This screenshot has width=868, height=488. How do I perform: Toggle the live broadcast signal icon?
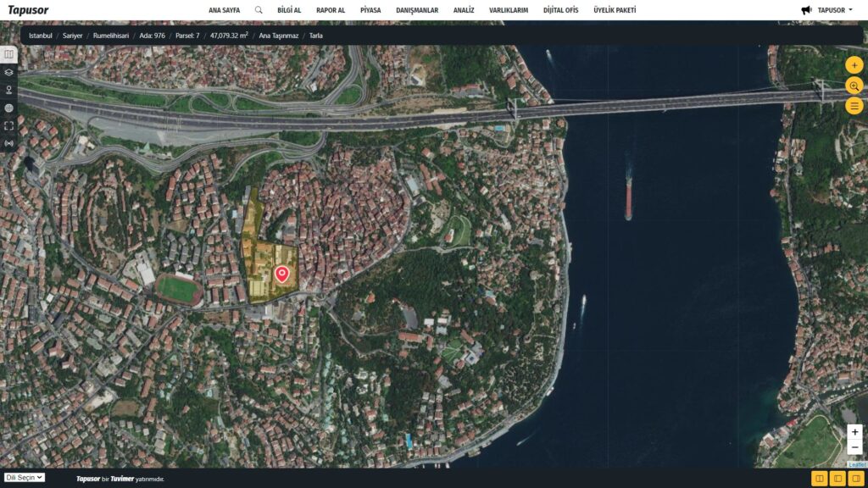[x=9, y=143]
